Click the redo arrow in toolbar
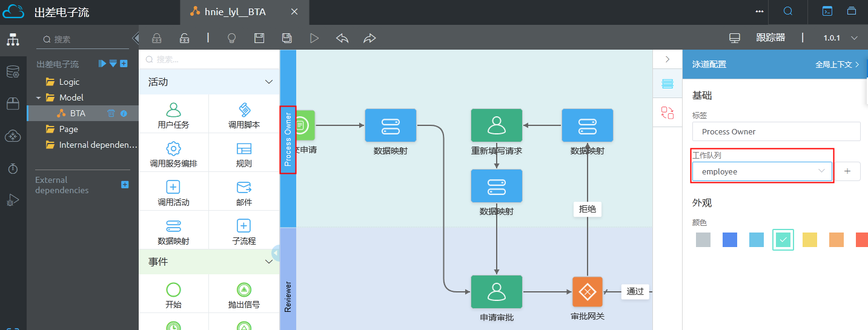 pos(369,38)
